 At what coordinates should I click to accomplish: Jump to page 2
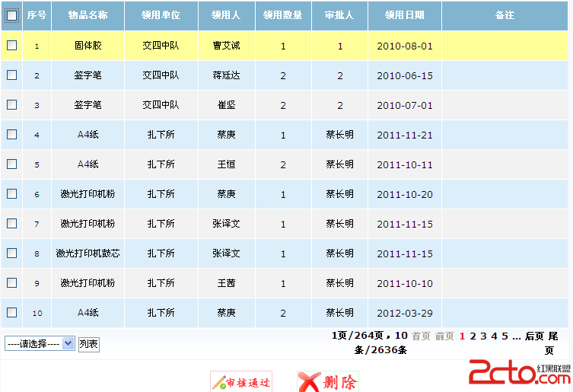tap(473, 336)
